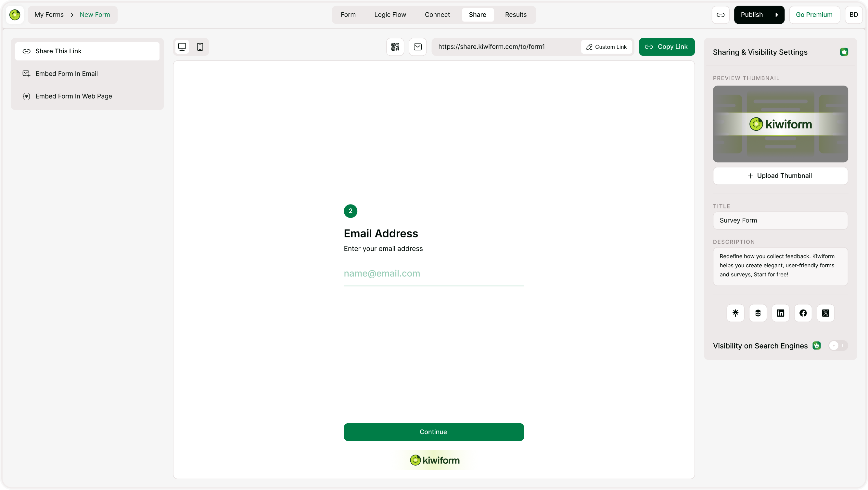Click Upload Thumbnail button
The image size is (868, 490).
pyautogui.click(x=780, y=176)
